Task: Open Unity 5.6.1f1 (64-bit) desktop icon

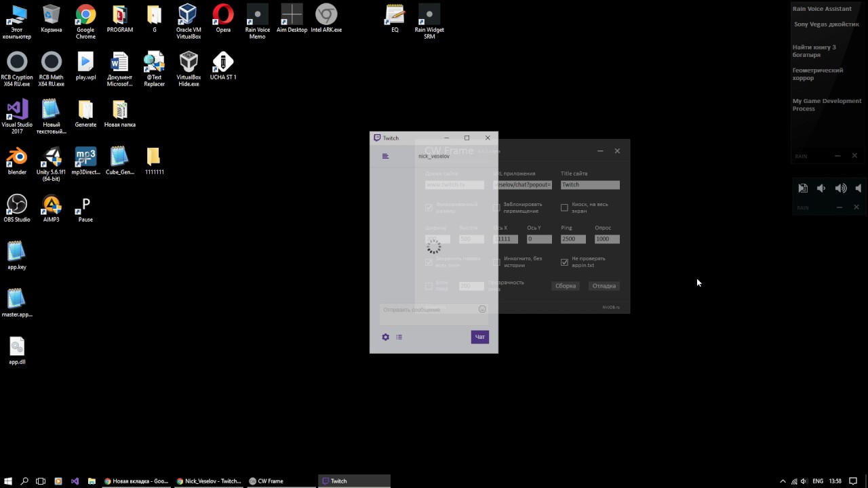Action: point(52,164)
